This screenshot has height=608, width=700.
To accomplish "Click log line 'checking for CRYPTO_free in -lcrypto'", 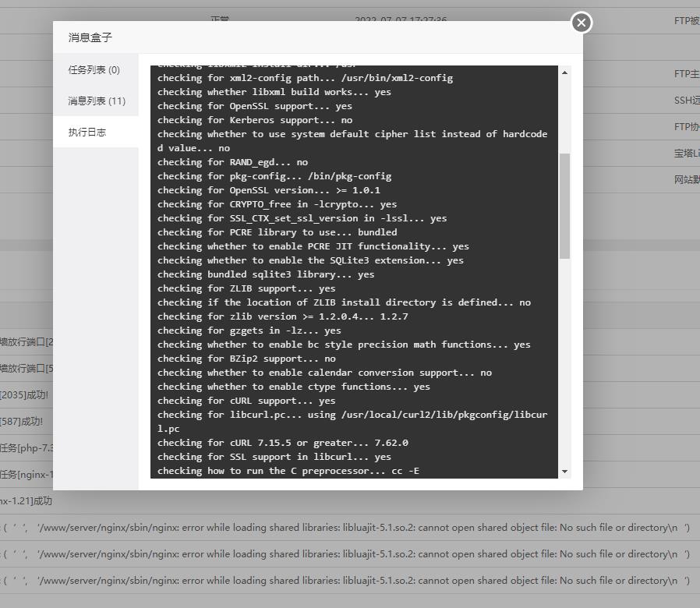I will click(x=277, y=204).
